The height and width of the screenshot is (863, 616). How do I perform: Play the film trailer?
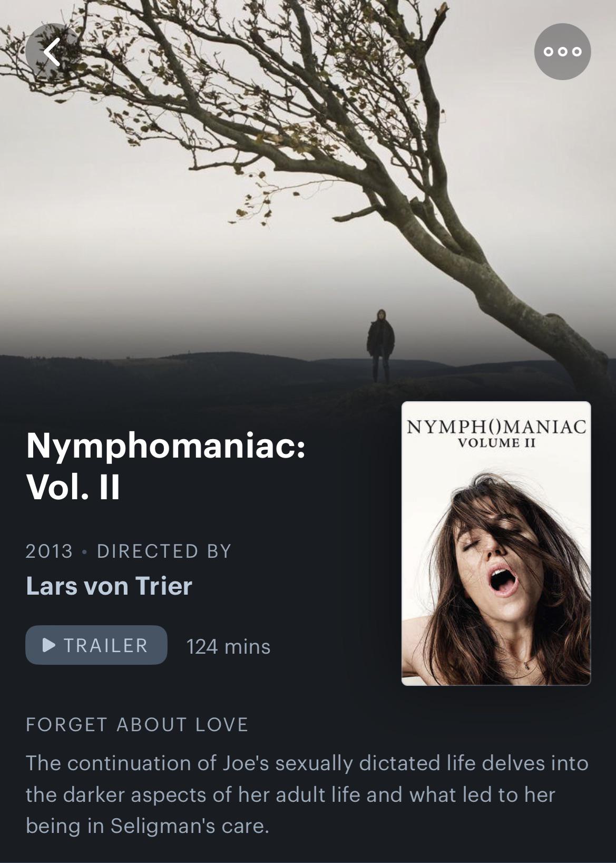pyautogui.click(x=96, y=645)
